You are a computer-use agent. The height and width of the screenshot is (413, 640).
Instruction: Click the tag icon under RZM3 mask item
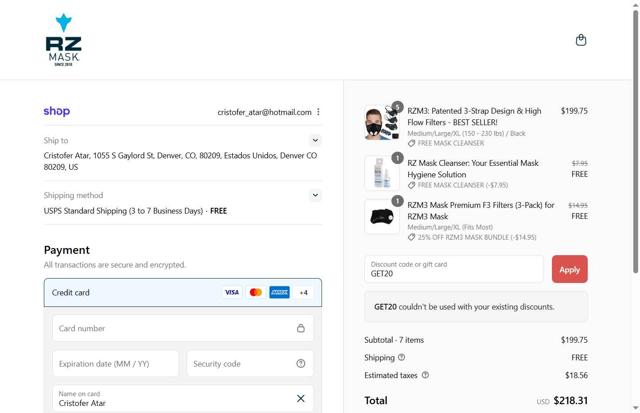point(411,143)
